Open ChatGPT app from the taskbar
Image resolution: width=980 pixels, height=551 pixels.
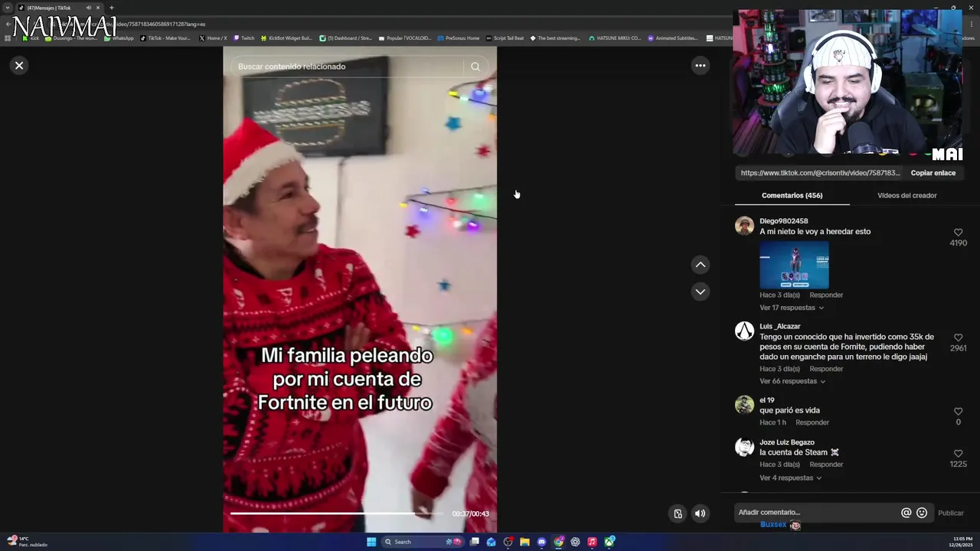tap(575, 542)
